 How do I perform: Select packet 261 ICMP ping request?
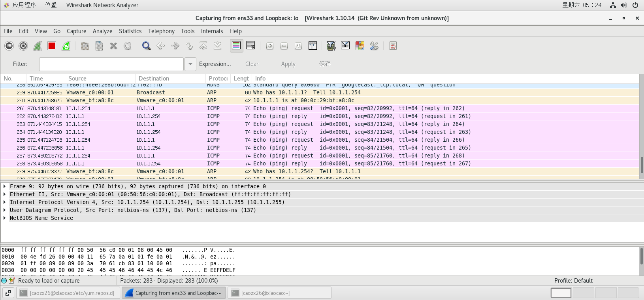coord(320,108)
